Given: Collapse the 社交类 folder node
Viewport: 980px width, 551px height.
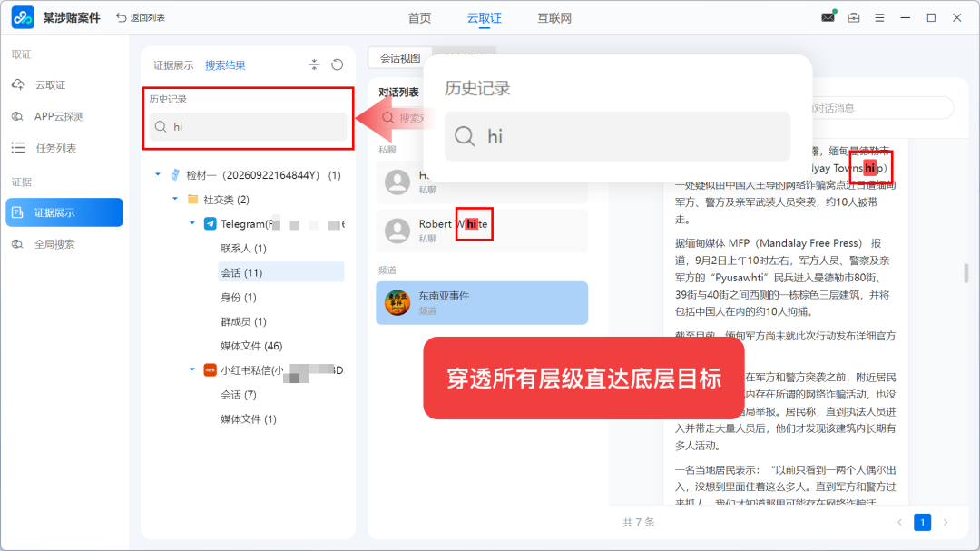Looking at the screenshot, I should pos(175,199).
